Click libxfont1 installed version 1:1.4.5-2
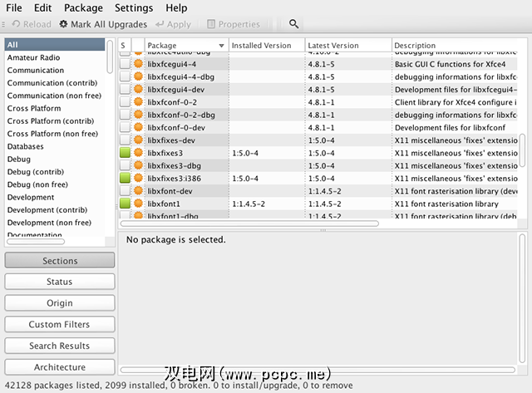The height and width of the screenshot is (393, 532). [x=249, y=204]
